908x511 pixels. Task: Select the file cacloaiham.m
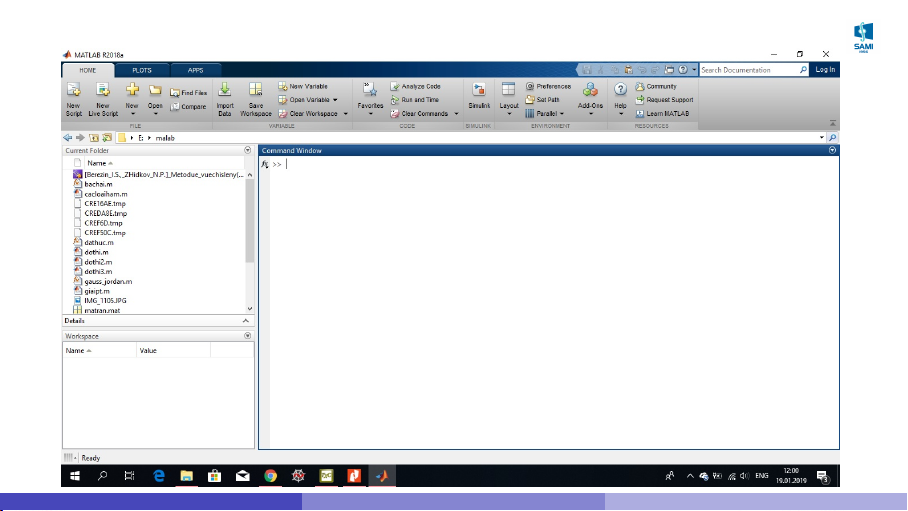click(106, 194)
